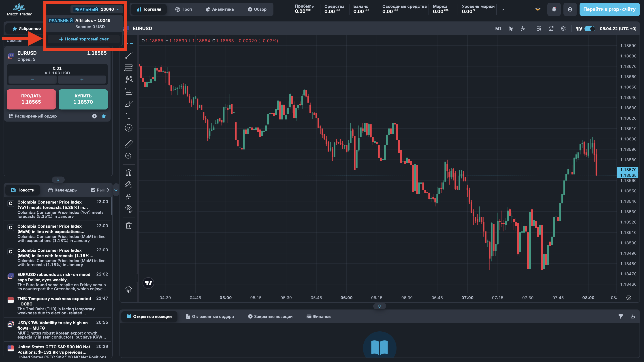Image resolution: width=644 pixels, height=362 pixels.
Task: Click the trash remove drawings icon
Action: 128,226
